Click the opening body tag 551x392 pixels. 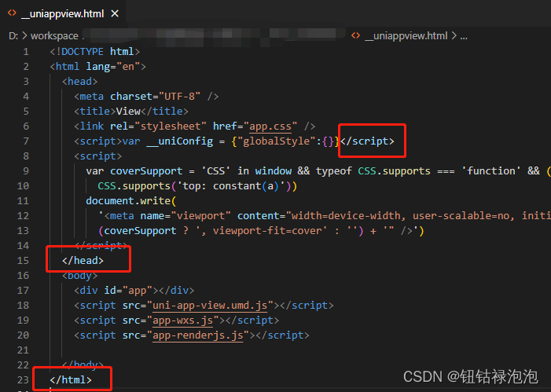click(79, 276)
